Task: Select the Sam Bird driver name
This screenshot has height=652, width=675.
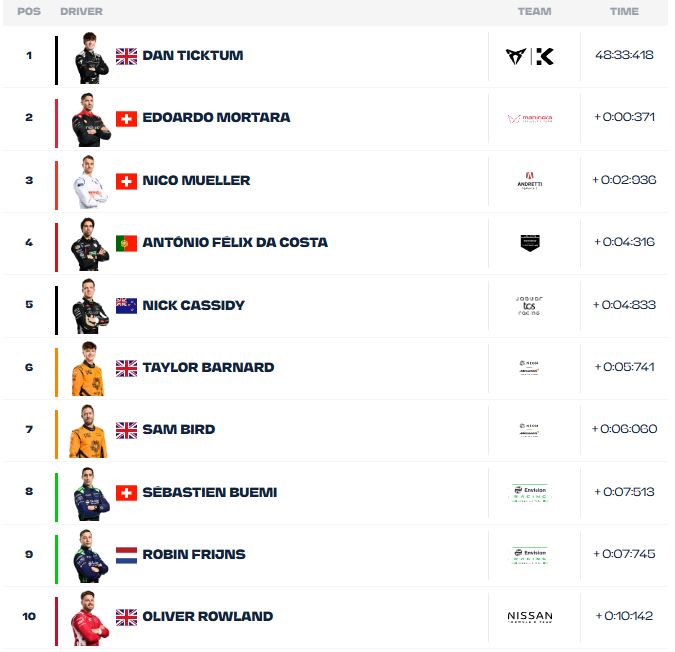Action: 179,429
